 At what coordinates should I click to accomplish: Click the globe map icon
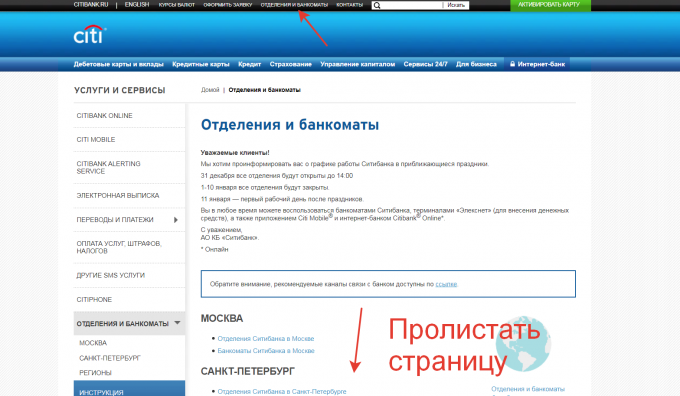pos(523,344)
